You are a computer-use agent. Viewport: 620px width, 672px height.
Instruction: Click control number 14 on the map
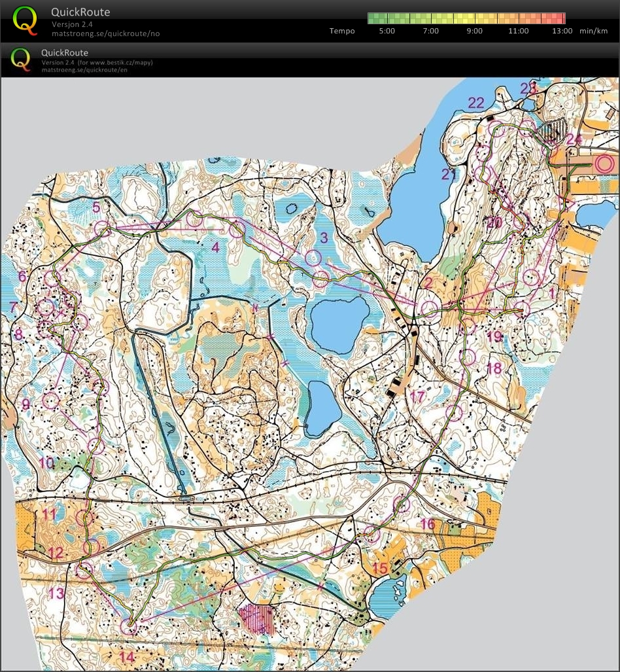(x=126, y=657)
